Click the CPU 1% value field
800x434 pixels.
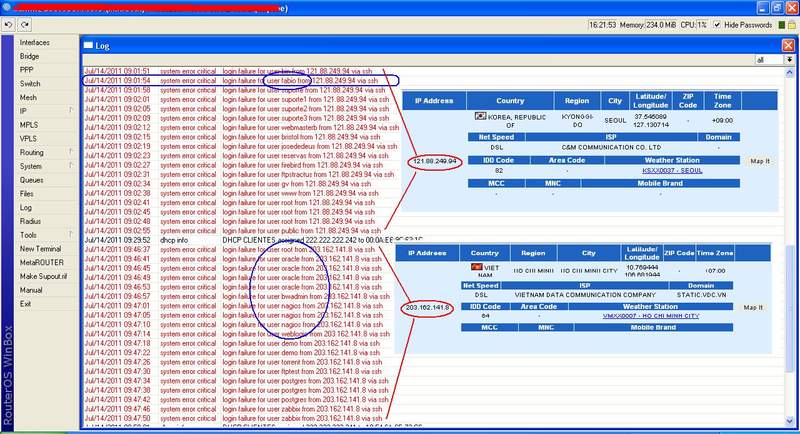702,24
